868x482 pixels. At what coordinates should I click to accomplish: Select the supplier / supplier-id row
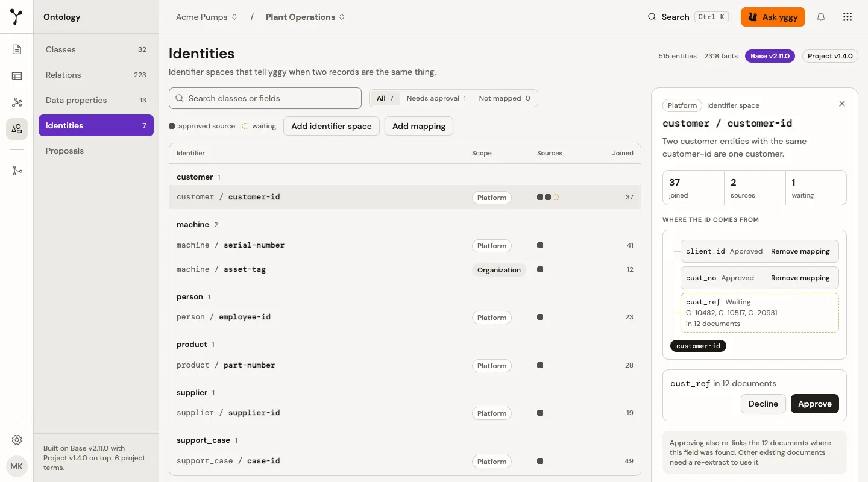tap(405, 413)
